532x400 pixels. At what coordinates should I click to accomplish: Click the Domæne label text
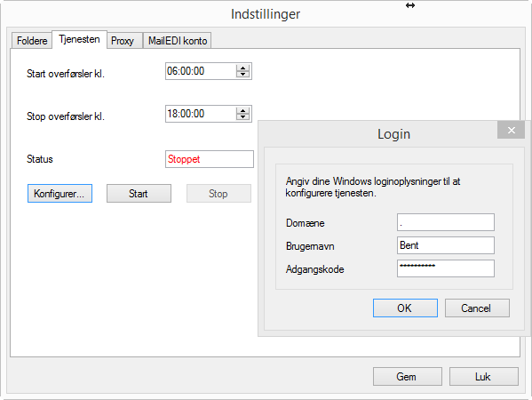tap(305, 223)
